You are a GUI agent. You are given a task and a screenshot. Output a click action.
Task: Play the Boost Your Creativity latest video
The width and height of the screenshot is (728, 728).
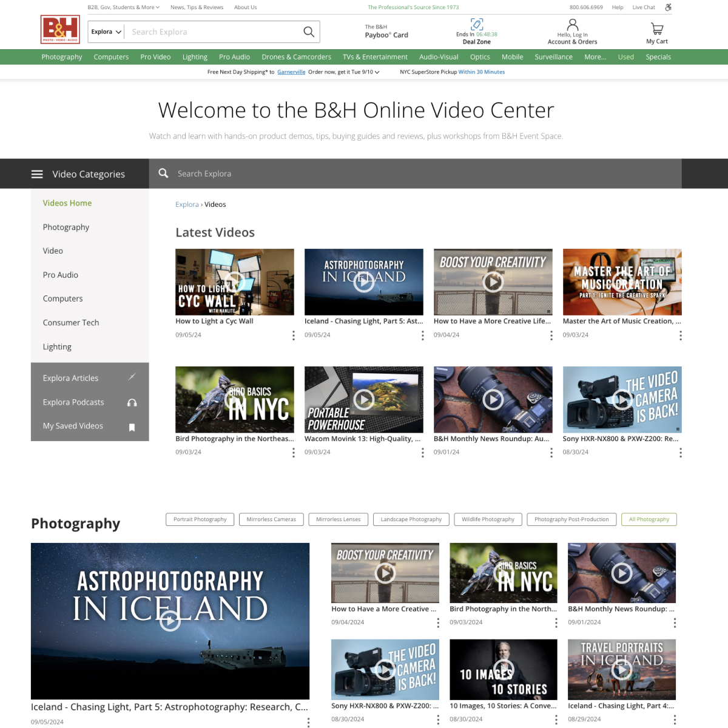coord(493,281)
